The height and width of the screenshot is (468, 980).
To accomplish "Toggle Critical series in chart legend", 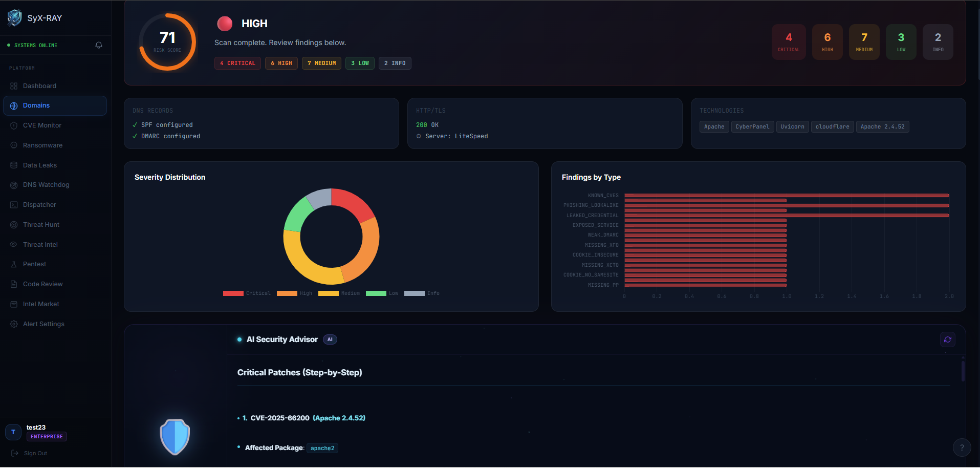I will coord(246,293).
